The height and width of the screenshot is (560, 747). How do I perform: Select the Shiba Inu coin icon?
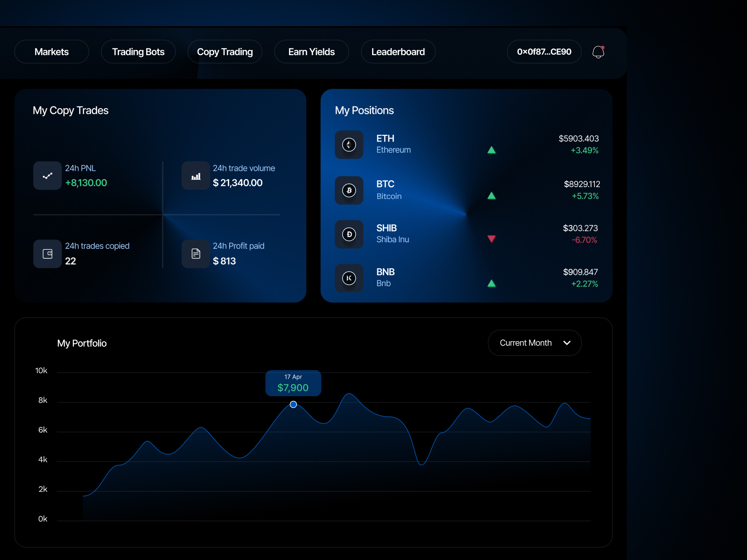point(349,234)
